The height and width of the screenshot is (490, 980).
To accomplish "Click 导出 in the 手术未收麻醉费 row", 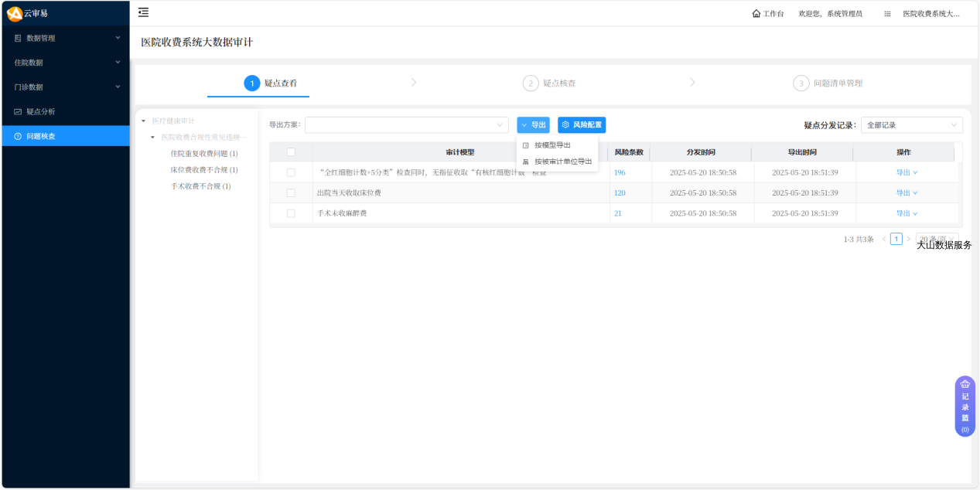I will pos(906,213).
